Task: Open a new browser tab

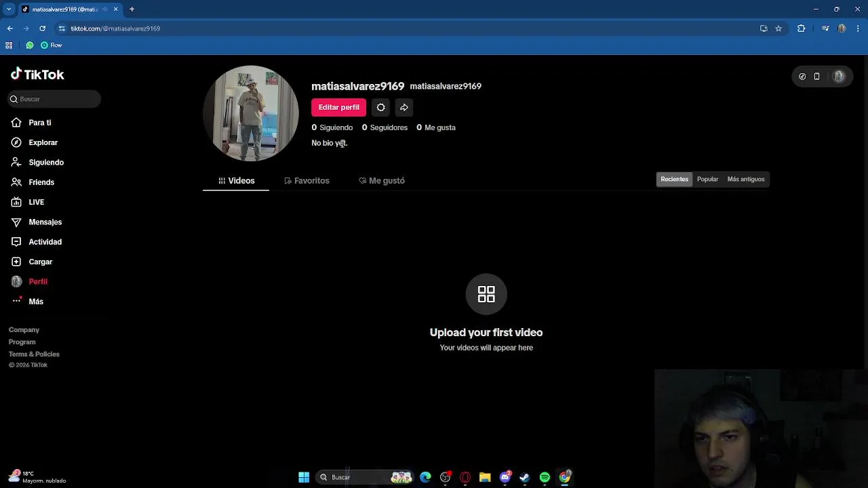Action: point(132,9)
